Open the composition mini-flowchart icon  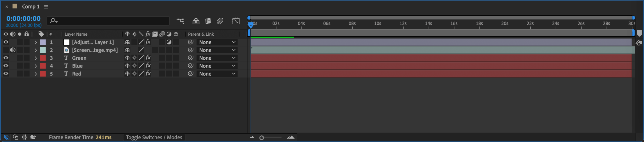coord(180,21)
